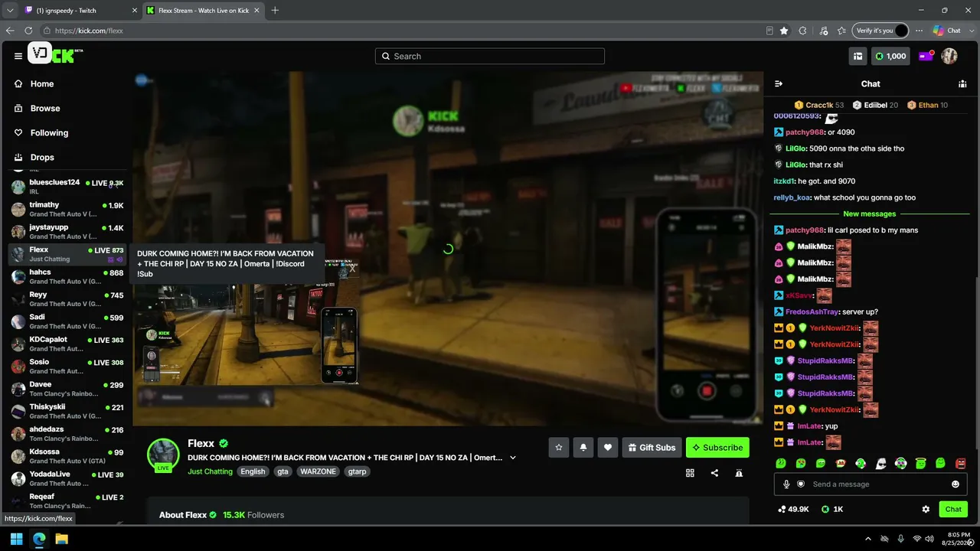980x551 pixels.
Task: Share the Flexx stream
Action: [714, 473]
